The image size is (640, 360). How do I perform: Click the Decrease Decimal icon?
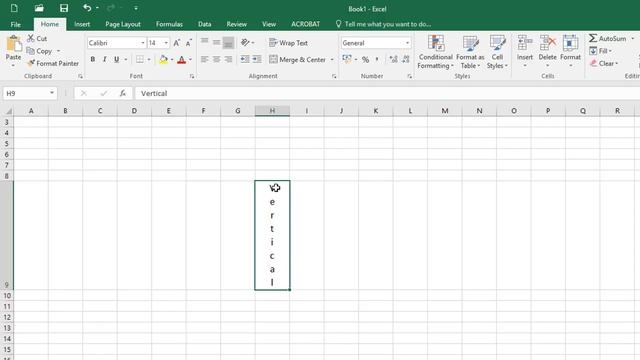(x=406, y=60)
